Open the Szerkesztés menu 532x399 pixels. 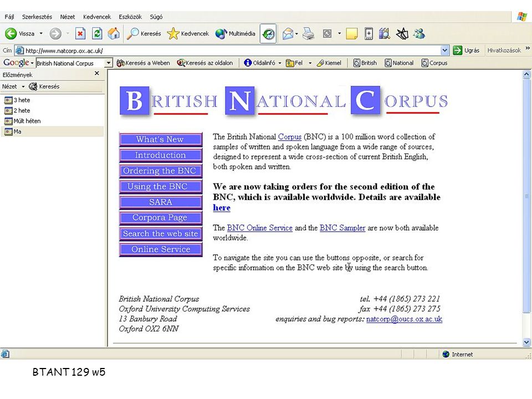(37, 17)
